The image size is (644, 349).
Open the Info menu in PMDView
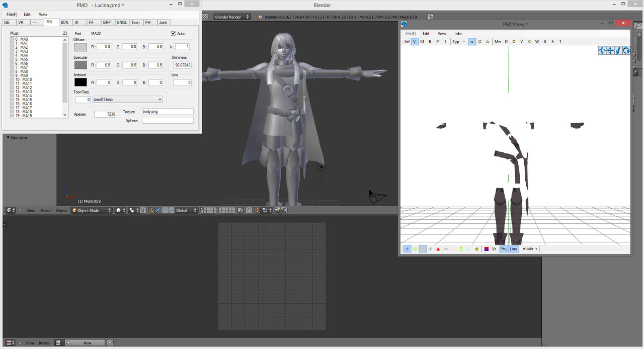(458, 34)
